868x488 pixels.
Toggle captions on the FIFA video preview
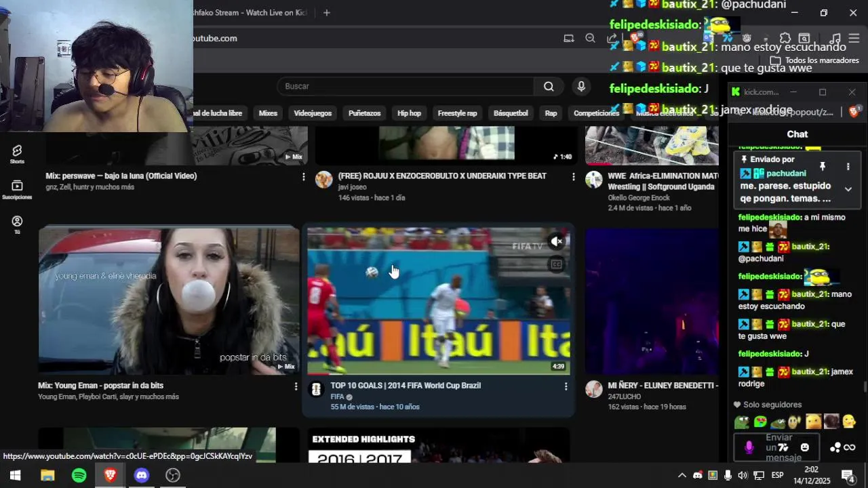pos(557,264)
